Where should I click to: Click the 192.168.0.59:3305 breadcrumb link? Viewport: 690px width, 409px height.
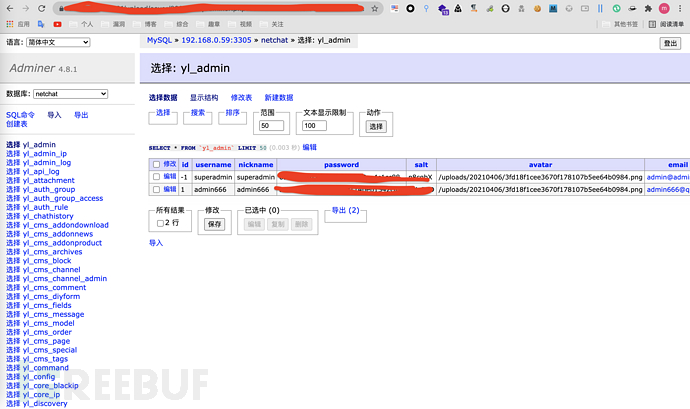216,40
